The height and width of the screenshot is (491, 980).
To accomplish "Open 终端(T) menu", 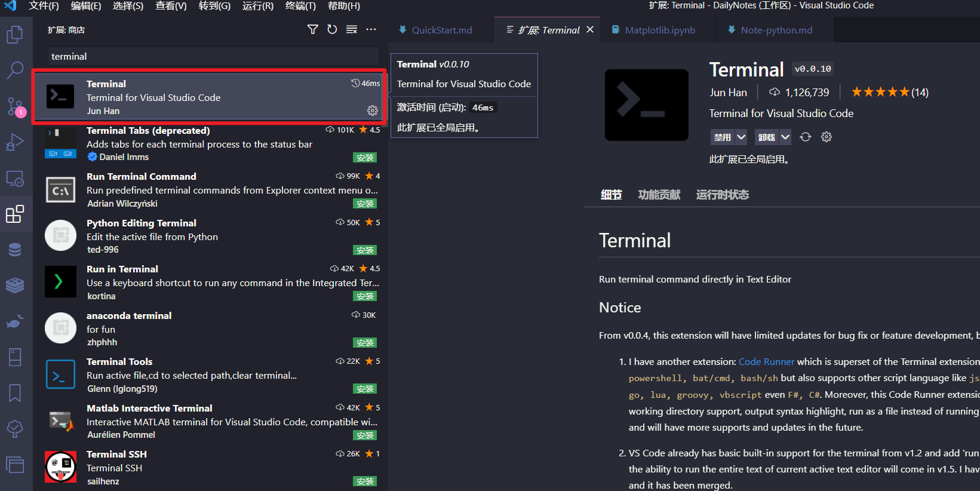I will pyautogui.click(x=300, y=6).
